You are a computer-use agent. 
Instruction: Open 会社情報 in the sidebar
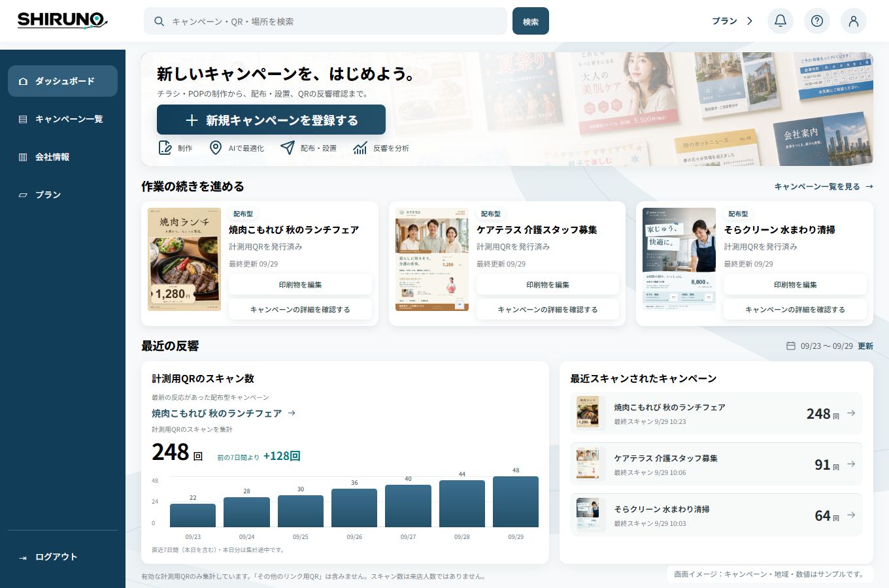(x=63, y=157)
